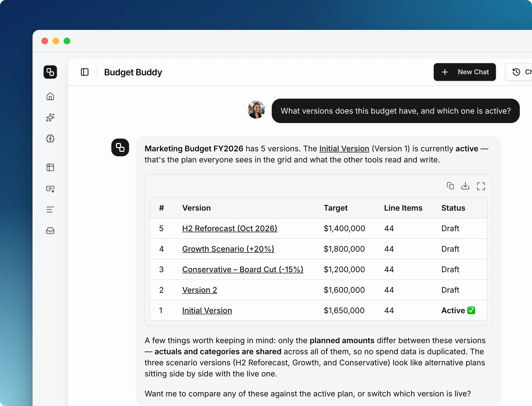The image size is (532, 406).
Task: Expand the versions table to fullscreen
Action: pos(481,186)
